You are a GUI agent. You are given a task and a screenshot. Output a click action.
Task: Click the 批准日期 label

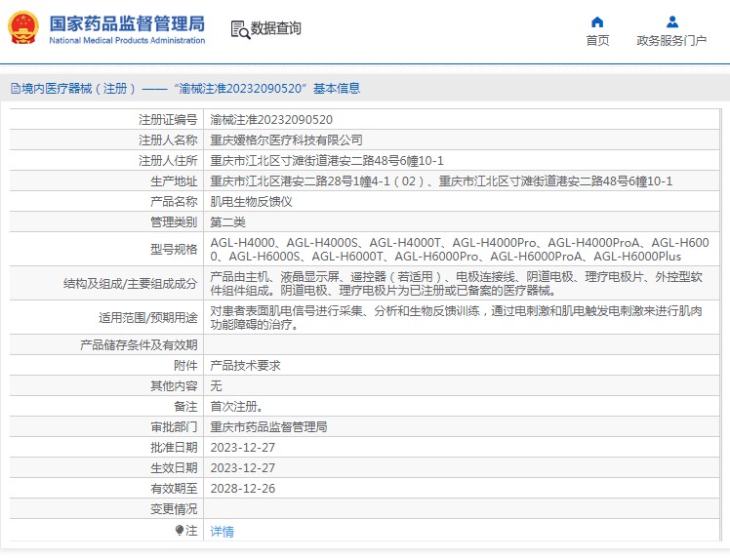click(x=174, y=448)
